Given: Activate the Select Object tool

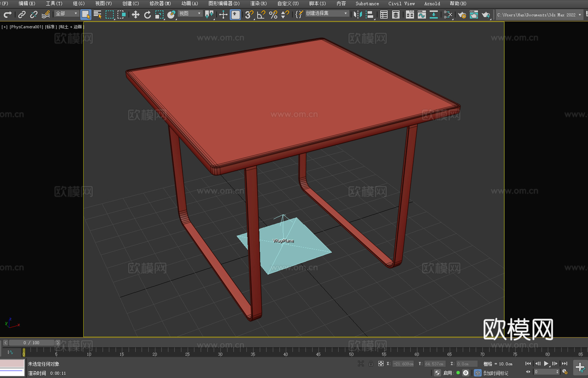Looking at the screenshot, I should tap(86, 14).
